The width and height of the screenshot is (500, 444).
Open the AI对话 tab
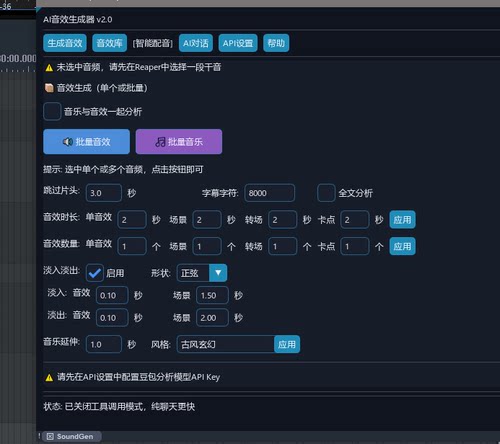point(196,43)
